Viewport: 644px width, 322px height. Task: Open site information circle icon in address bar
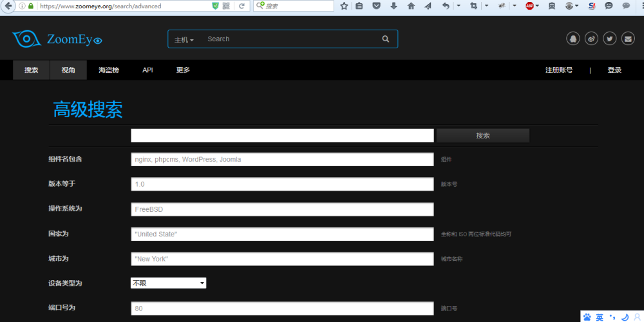tap(22, 6)
